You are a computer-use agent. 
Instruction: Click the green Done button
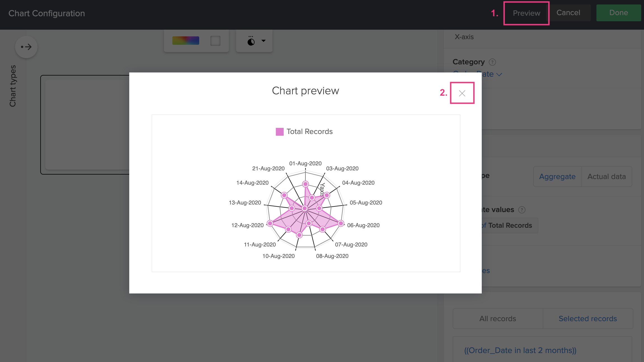(618, 13)
